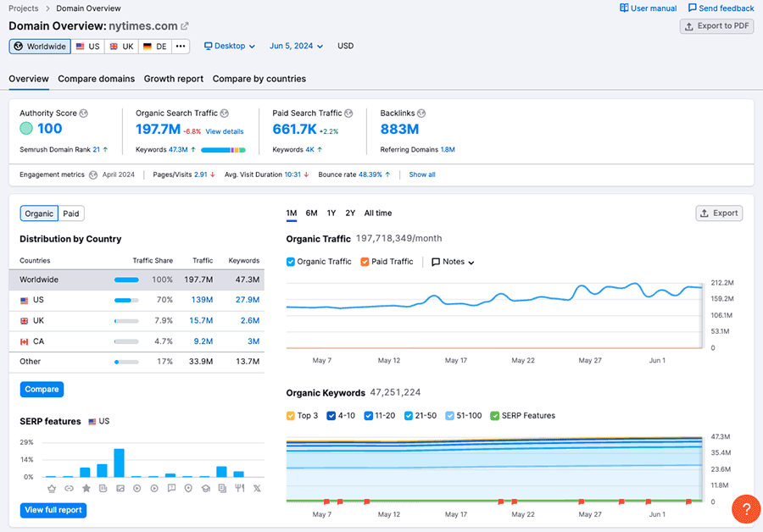Image resolution: width=763 pixels, height=532 pixels.
Task: Toggle the 51-100 keywords checkbox
Action: (x=449, y=416)
